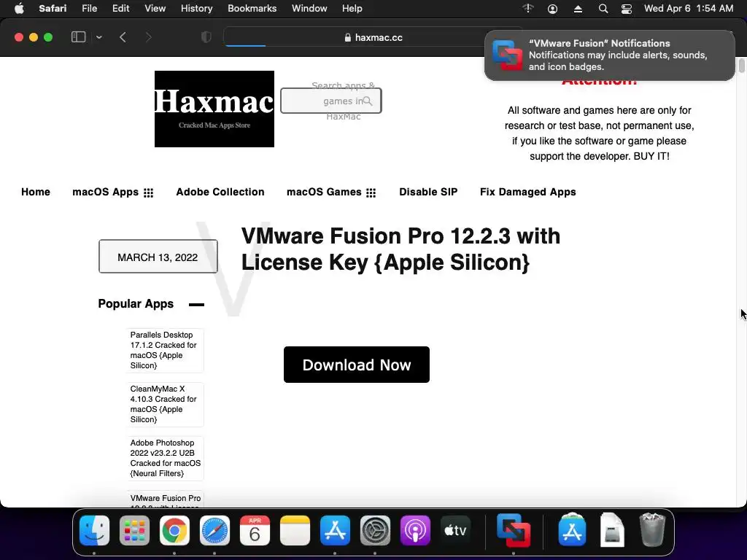Open the Bookmarks menu
Image resolution: width=747 pixels, height=560 pixels.
pyautogui.click(x=252, y=9)
